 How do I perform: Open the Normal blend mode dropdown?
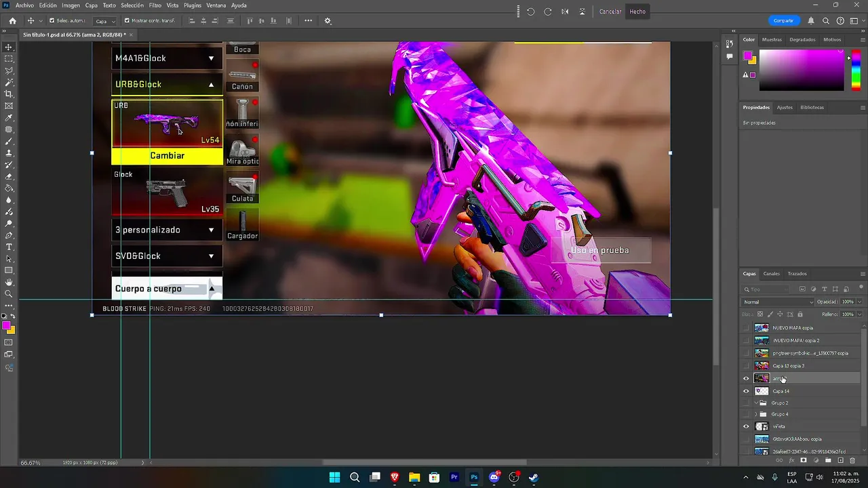click(778, 302)
